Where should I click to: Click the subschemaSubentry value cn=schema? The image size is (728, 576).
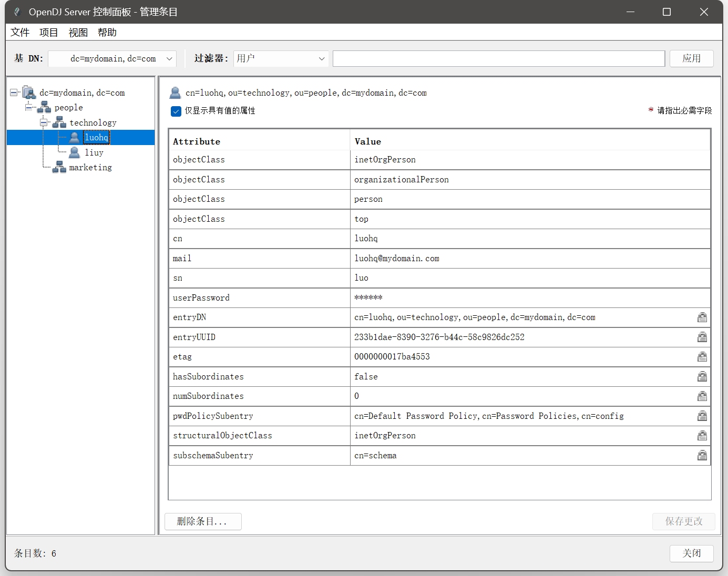tap(375, 456)
